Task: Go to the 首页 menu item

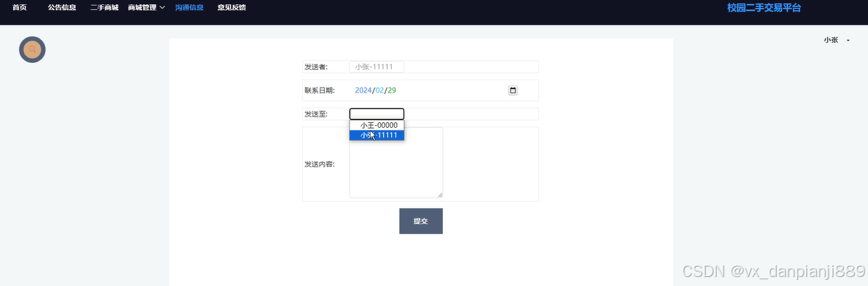Action: point(19,8)
